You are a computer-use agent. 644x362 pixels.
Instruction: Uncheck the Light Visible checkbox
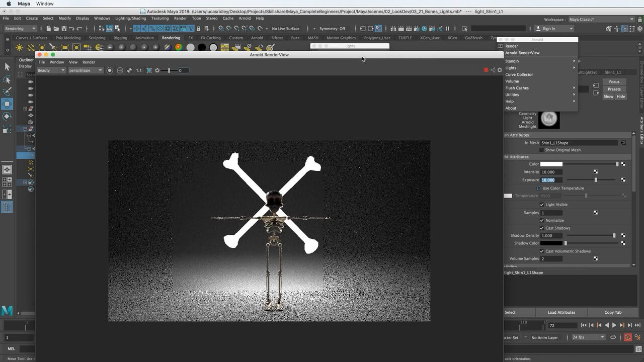tap(542, 205)
